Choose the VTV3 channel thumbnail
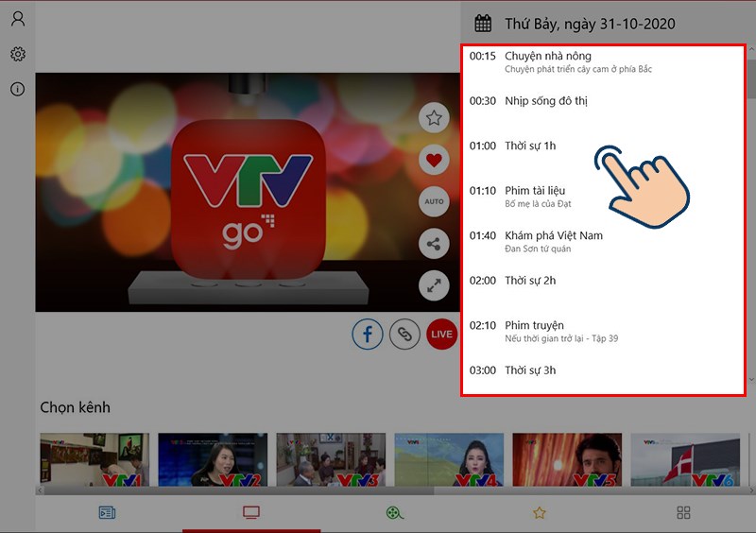 click(331, 459)
